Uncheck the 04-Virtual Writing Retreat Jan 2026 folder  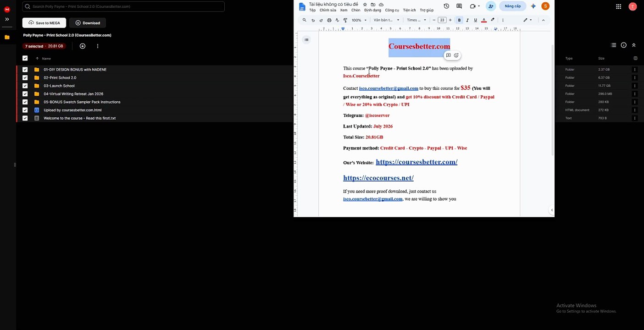coord(25,94)
